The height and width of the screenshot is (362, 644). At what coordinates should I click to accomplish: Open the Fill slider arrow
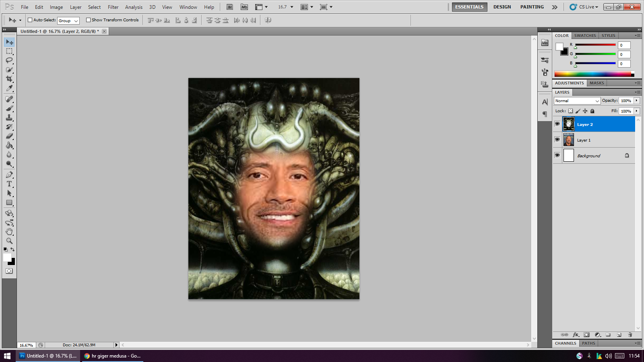[x=637, y=111]
